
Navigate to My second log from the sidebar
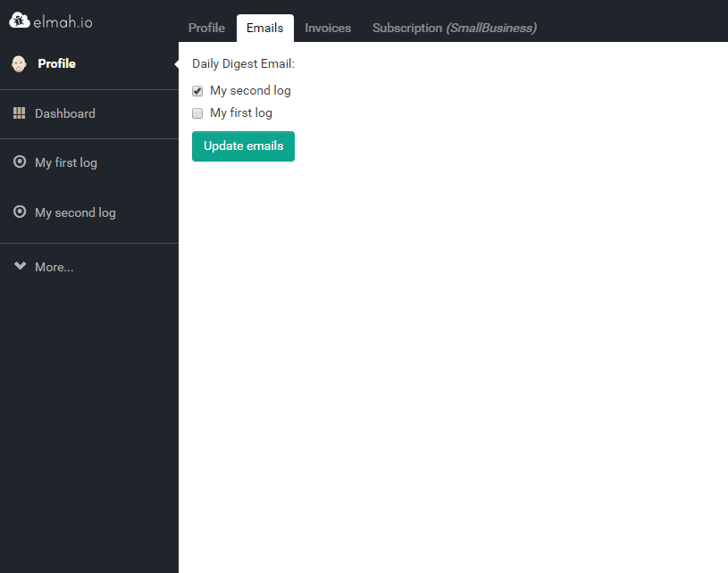tap(75, 212)
